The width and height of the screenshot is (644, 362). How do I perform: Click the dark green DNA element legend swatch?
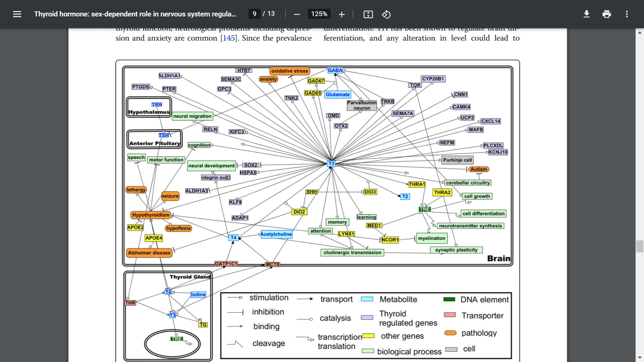click(449, 299)
